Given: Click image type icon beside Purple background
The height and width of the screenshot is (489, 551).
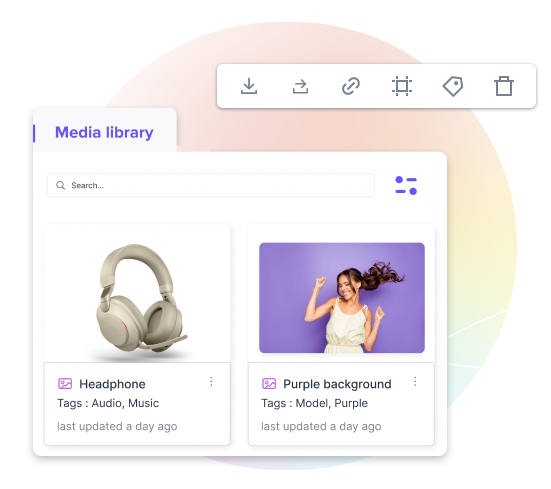Looking at the screenshot, I should pyautogui.click(x=269, y=384).
